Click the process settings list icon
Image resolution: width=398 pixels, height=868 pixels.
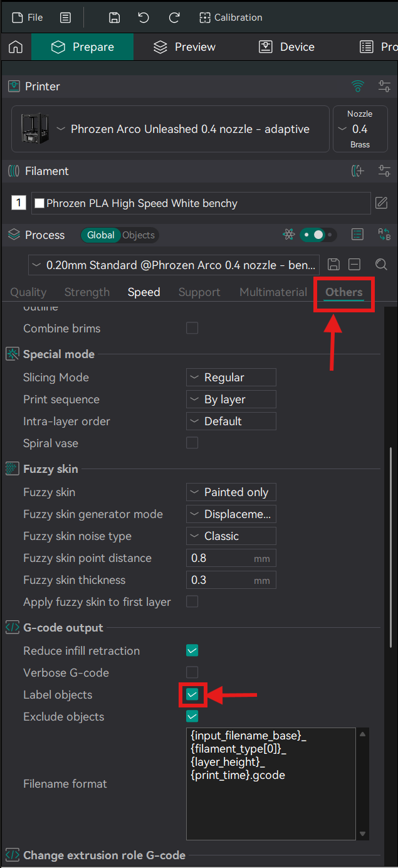(x=357, y=235)
